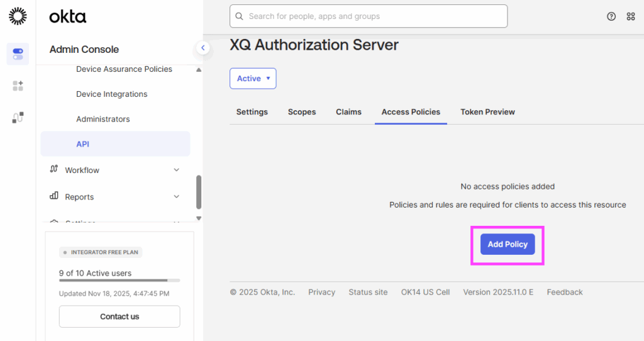The image size is (644, 341).
Task: Select Device Integrations in the sidebar
Action: pyautogui.click(x=111, y=94)
